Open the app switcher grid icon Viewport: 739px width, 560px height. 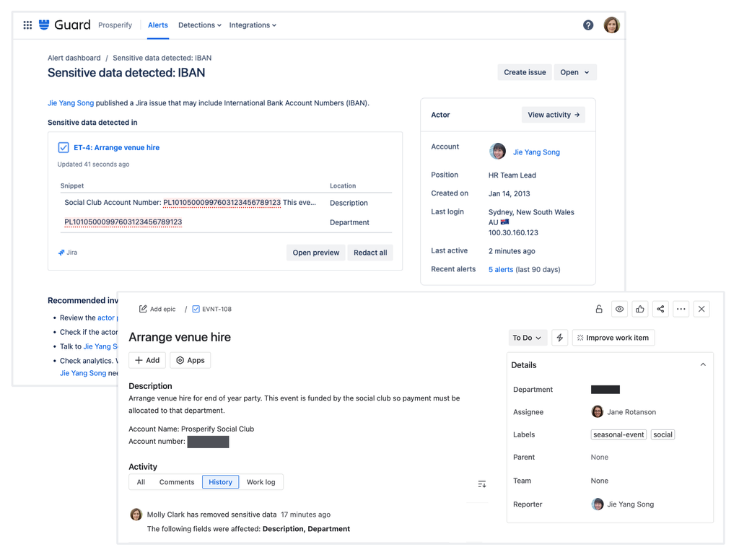click(x=28, y=25)
